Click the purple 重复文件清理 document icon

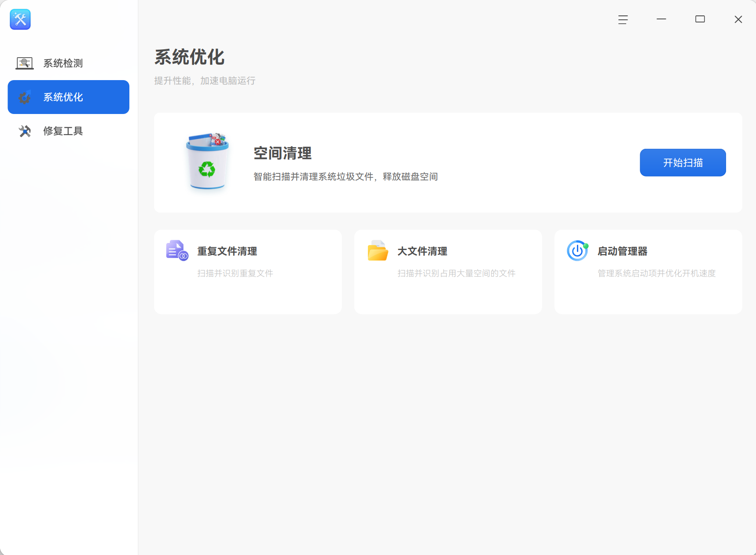[177, 250]
